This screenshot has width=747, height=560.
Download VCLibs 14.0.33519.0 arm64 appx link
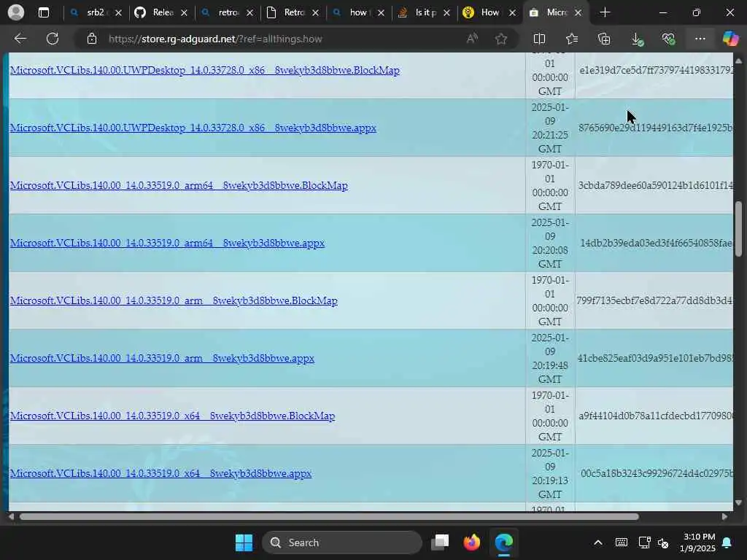(x=167, y=244)
